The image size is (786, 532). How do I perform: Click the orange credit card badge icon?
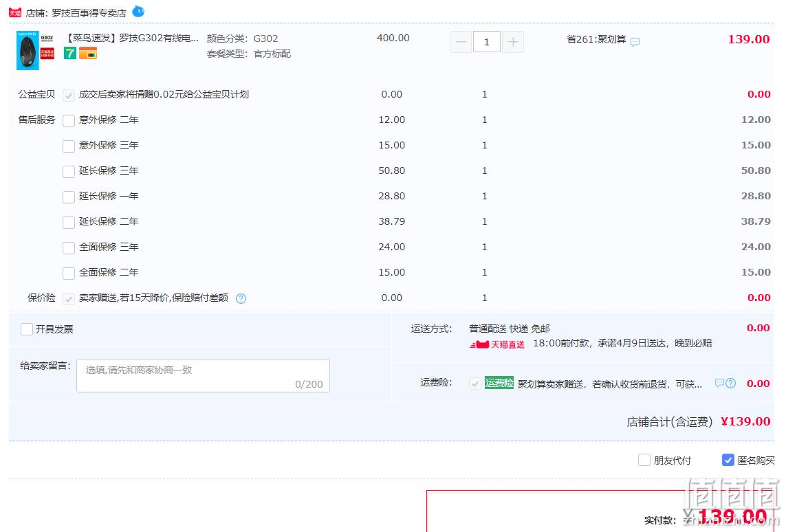pyautogui.click(x=88, y=53)
